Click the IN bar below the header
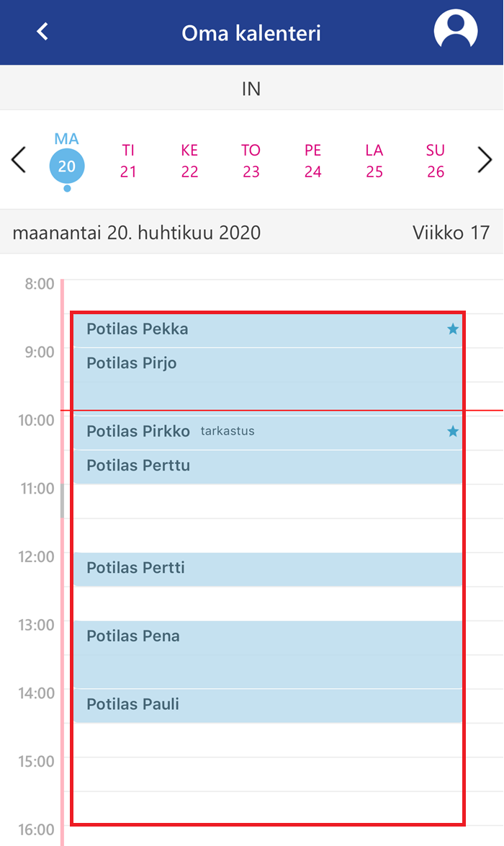Image resolution: width=504 pixels, height=846 pixels. [252, 88]
